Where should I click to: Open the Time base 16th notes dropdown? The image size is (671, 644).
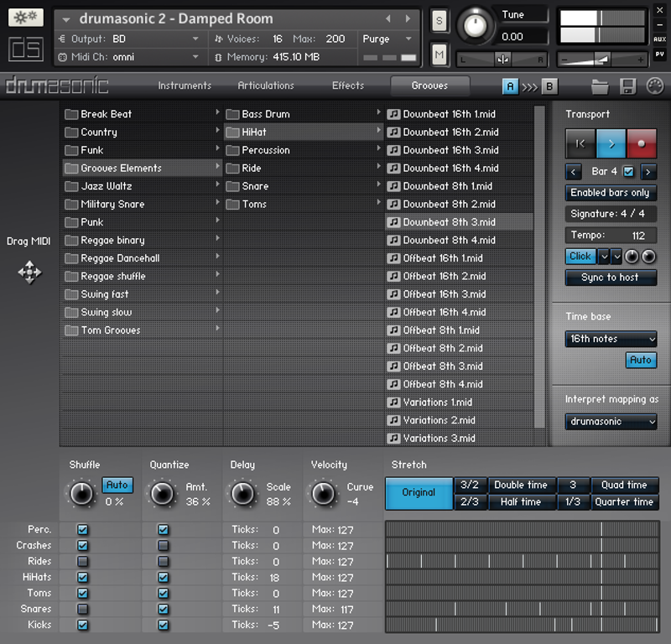pos(611,339)
